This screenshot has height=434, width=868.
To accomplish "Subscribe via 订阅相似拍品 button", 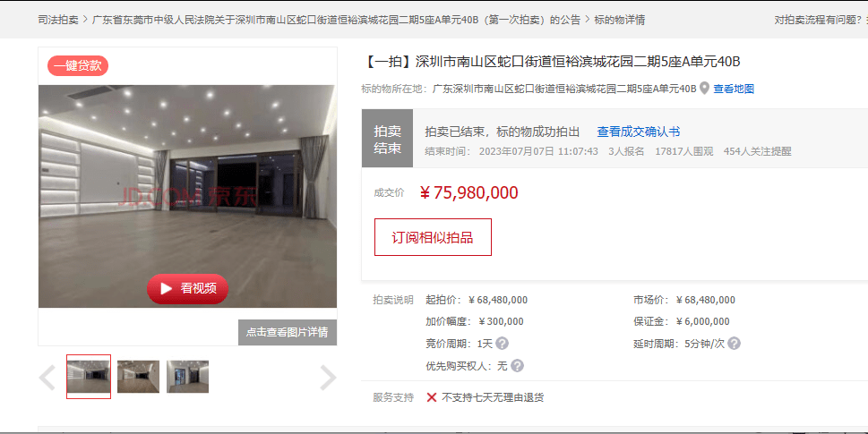I will [433, 237].
